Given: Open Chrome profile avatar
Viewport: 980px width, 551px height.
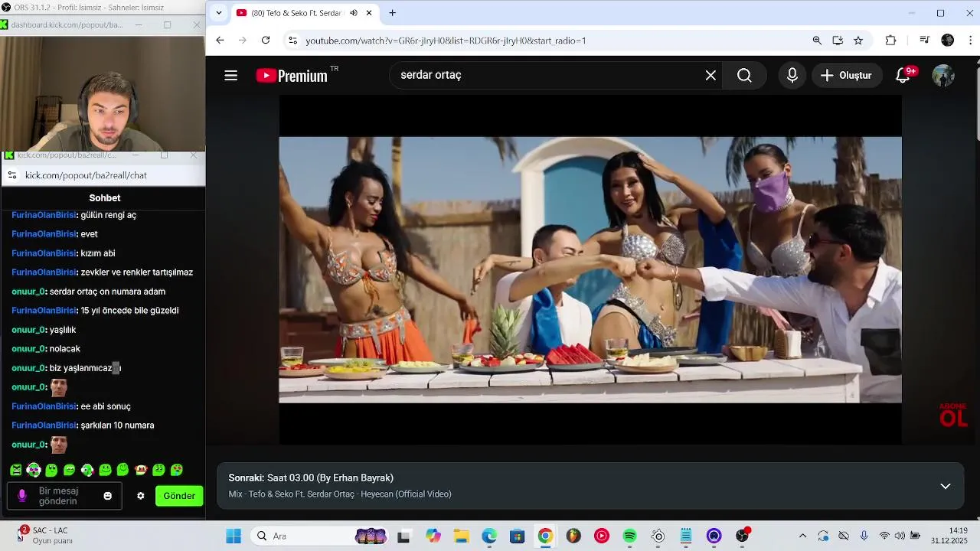Looking at the screenshot, I should pyautogui.click(x=947, y=41).
